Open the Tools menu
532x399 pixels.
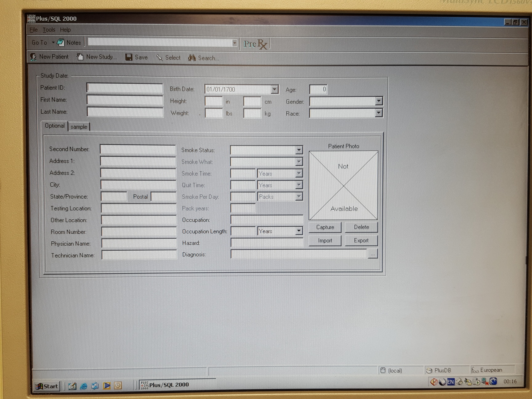point(49,30)
